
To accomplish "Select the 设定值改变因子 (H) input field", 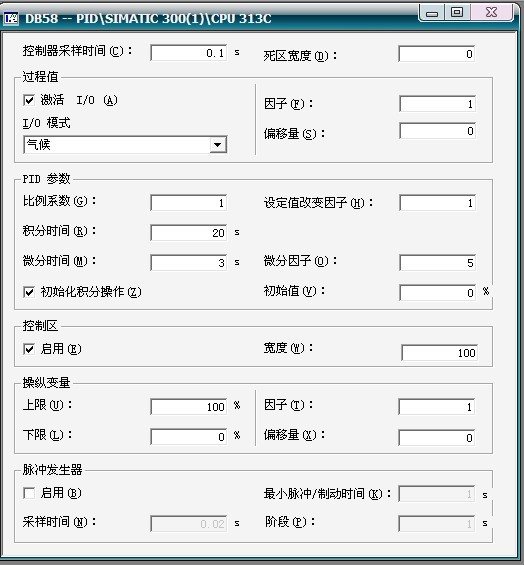I will [x=438, y=203].
